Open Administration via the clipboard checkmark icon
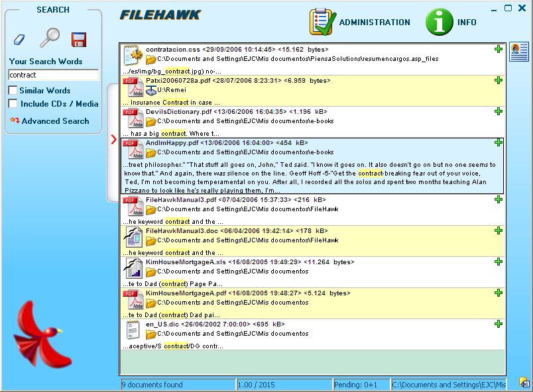The image size is (533, 392). coord(322,22)
